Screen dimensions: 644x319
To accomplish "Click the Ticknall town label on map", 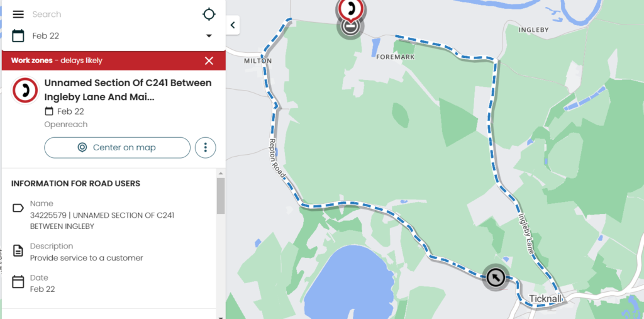I will point(545,299).
